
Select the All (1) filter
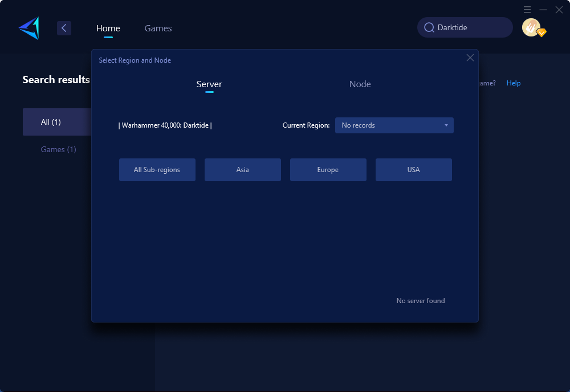(x=56, y=122)
